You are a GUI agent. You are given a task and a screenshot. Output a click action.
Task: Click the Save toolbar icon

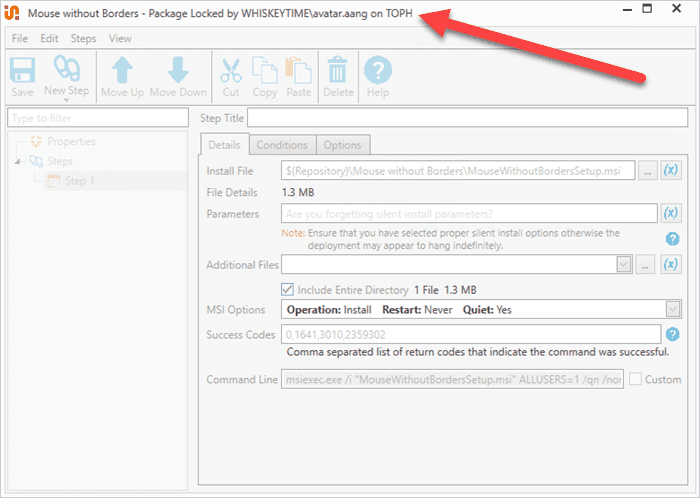tap(22, 71)
